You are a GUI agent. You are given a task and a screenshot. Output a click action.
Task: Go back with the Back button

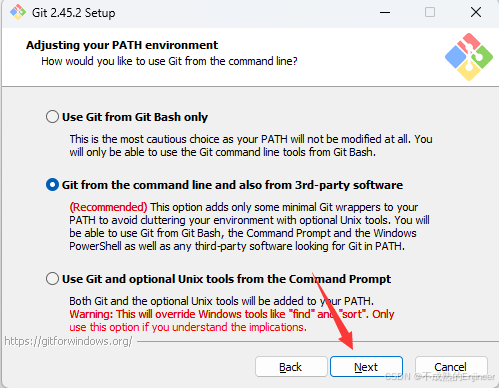point(291,367)
